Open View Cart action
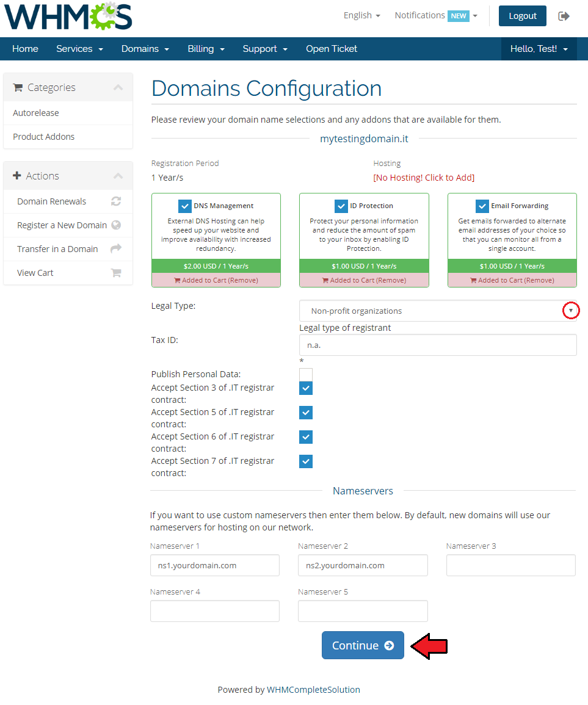This screenshot has height=705, width=588. tap(68, 273)
